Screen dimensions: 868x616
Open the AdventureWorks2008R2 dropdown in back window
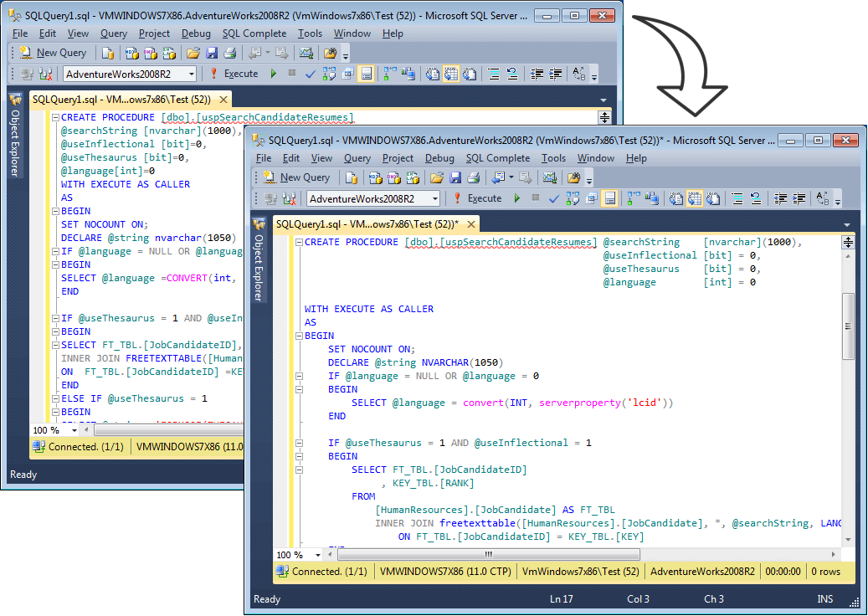pos(192,74)
